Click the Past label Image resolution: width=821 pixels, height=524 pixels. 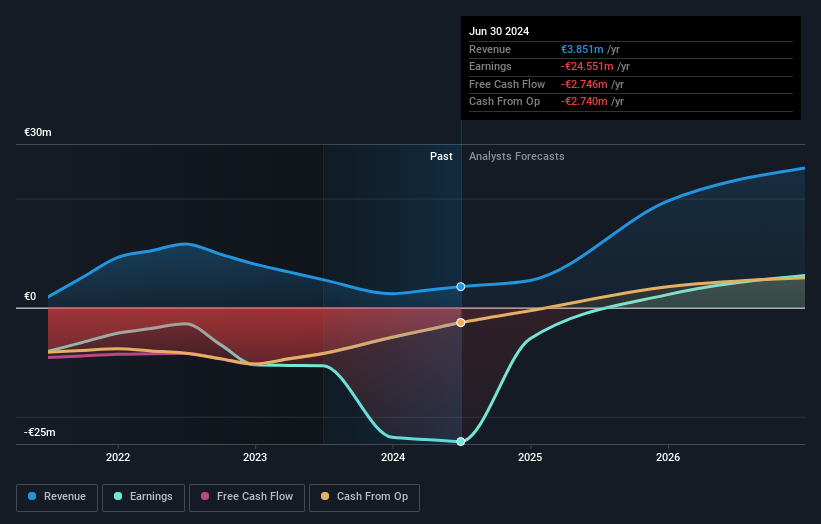(441, 156)
